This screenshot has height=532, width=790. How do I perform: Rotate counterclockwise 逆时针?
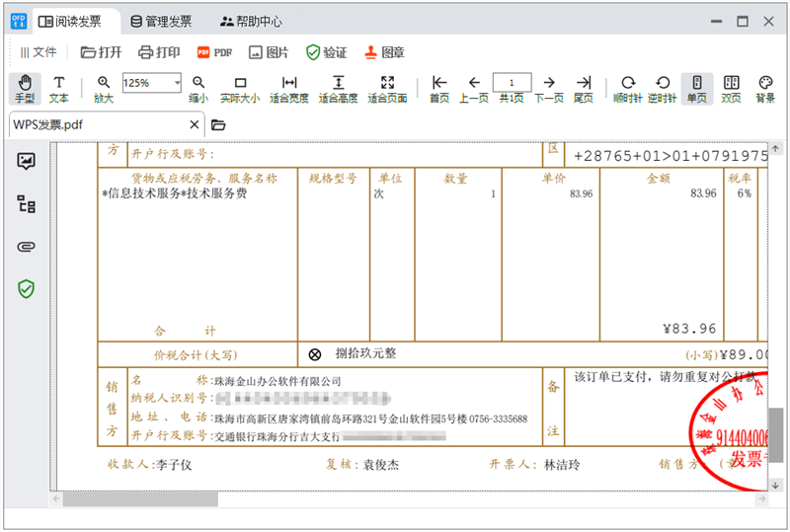tap(663, 89)
